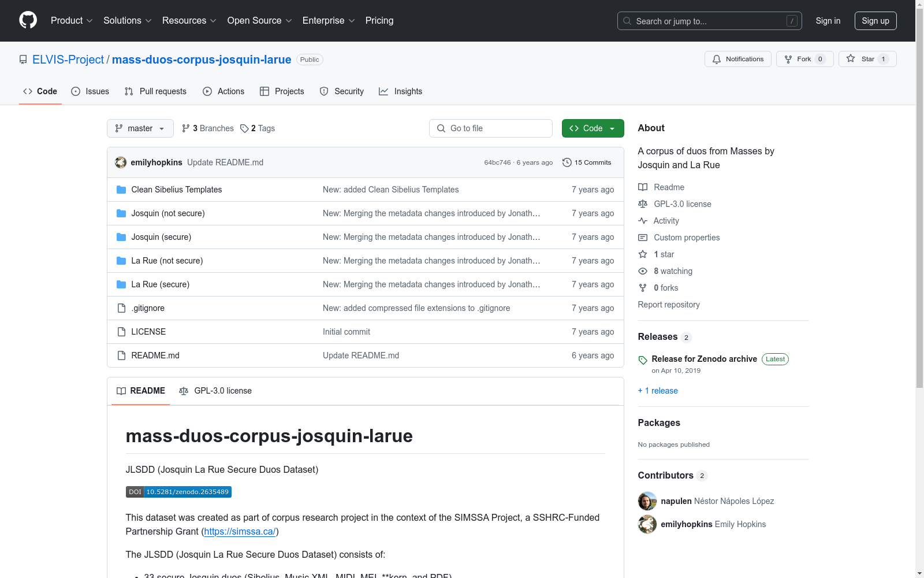
Task: Click the star icon next to 1 star
Action: (x=643, y=254)
